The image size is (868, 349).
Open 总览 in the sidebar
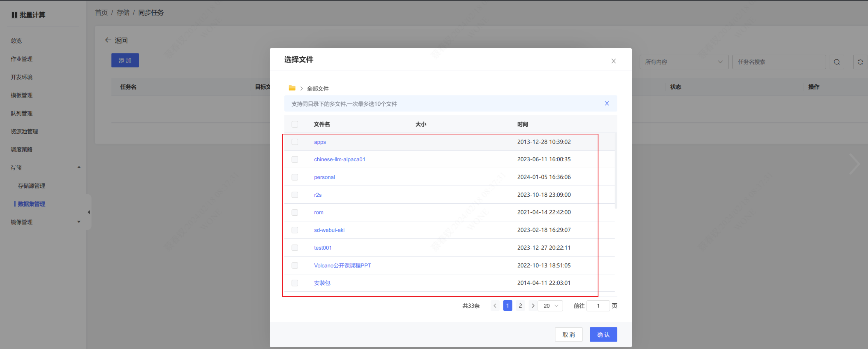16,41
